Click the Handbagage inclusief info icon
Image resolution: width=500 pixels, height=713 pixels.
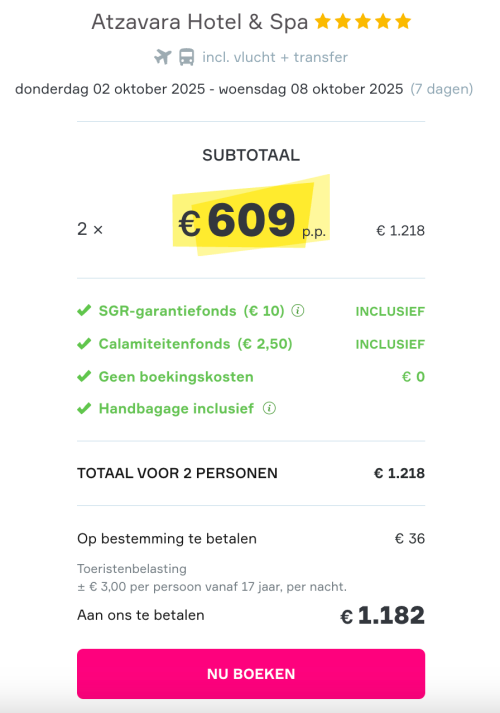270,408
